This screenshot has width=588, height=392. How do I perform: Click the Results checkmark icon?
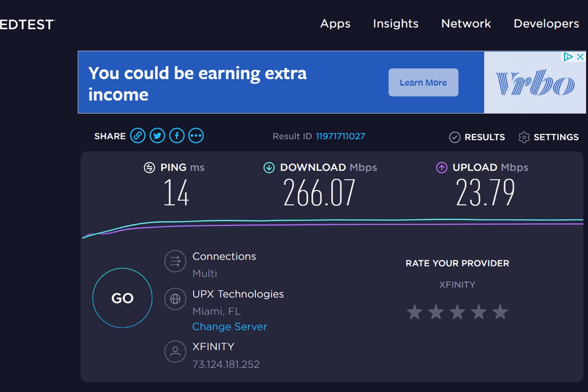point(455,137)
